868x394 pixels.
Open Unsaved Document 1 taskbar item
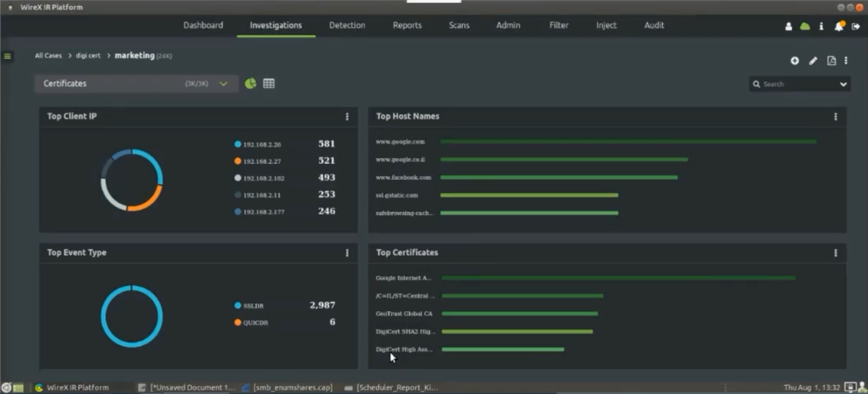pos(187,387)
